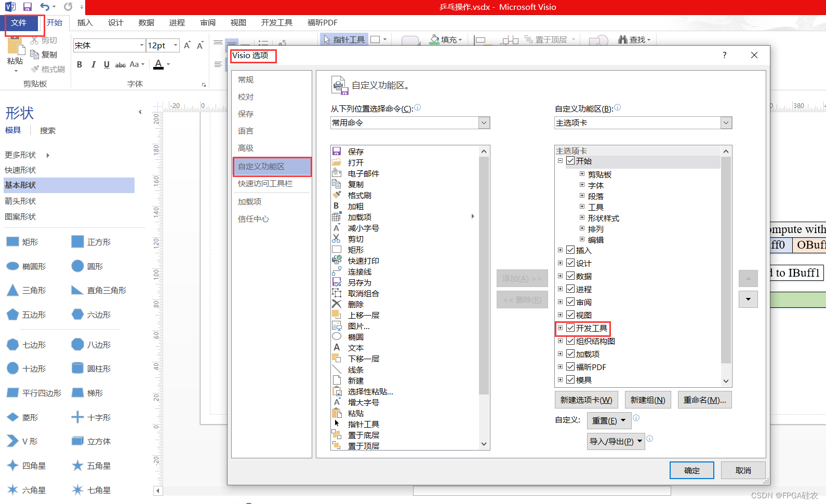Collapse the 开始 tree node
Screen dimensions: 826x504
(560, 161)
